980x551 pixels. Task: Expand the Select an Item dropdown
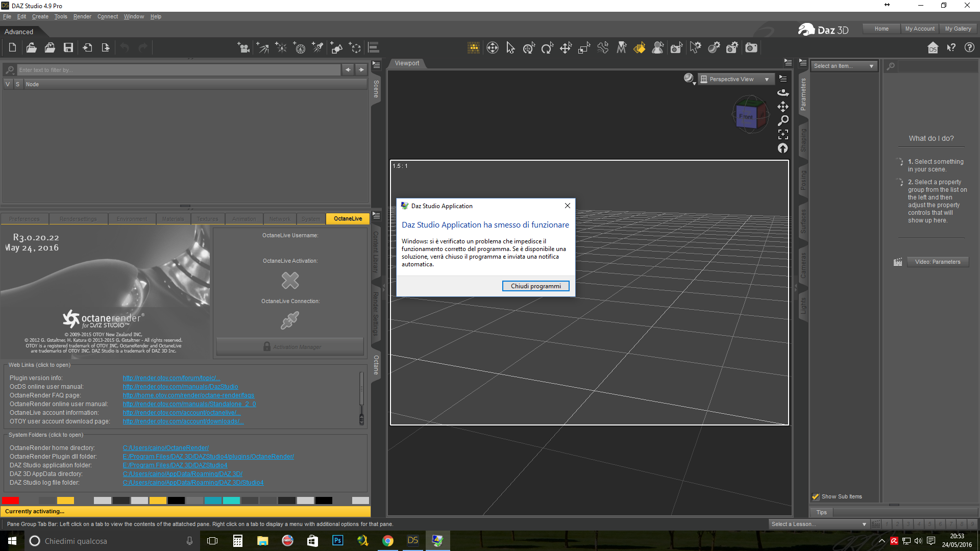click(844, 66)
